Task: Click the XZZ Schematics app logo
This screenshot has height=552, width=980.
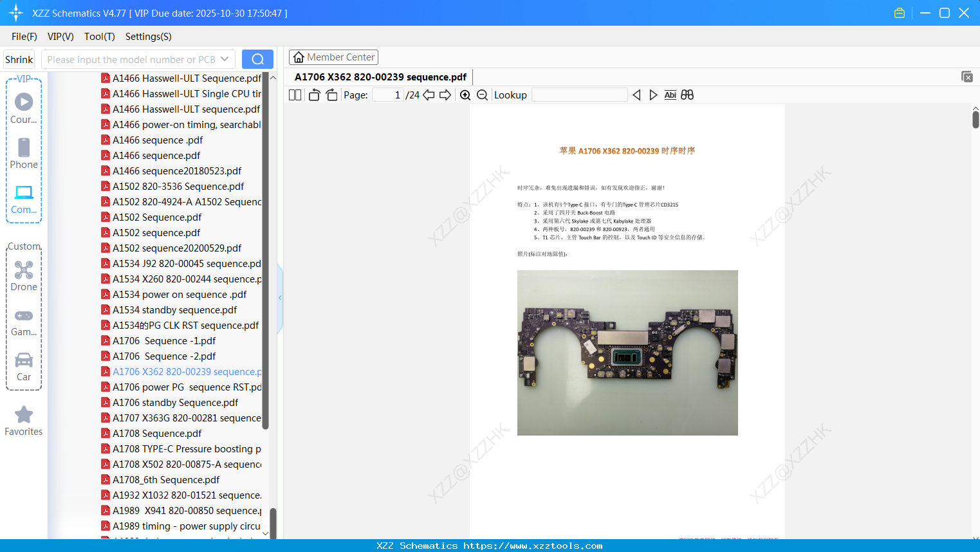Action: 15,13
